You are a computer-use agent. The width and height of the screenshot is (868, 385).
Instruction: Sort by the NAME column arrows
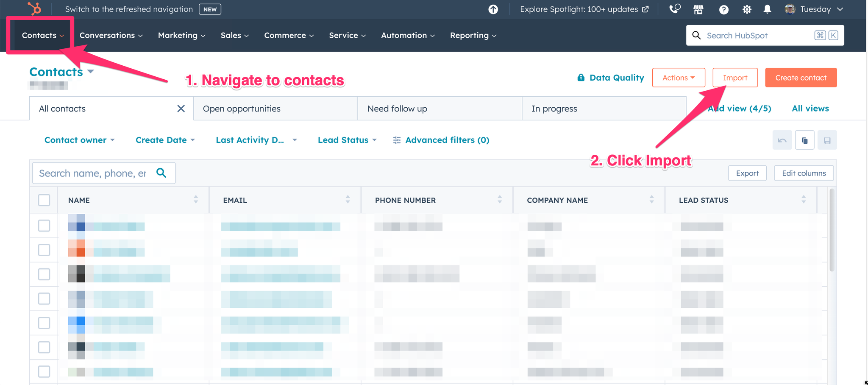point(196,199)
